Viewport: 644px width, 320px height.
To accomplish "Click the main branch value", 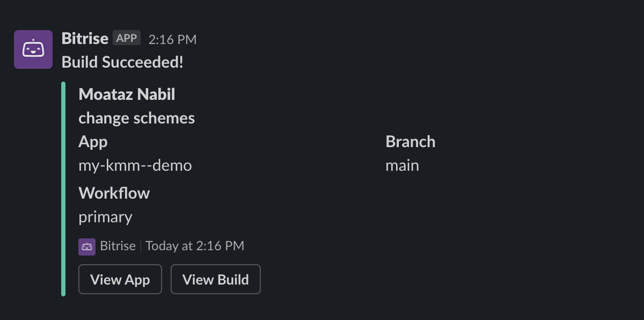I will click(402, 165).
